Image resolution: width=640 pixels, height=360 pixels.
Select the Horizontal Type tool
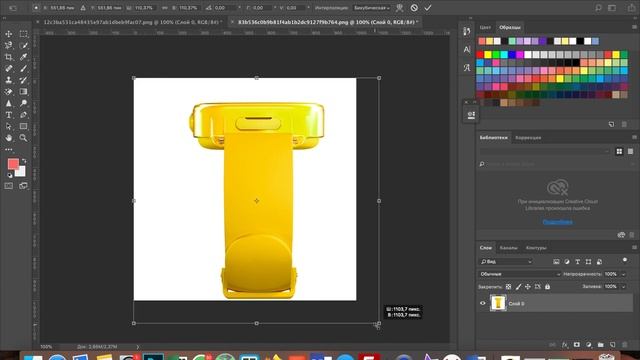(9, 115)
